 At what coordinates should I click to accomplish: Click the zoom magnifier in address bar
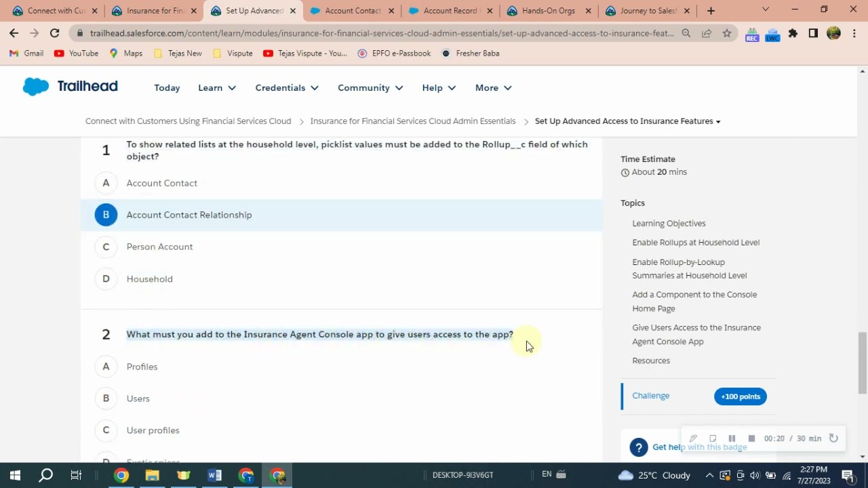(x=686, y=33)
